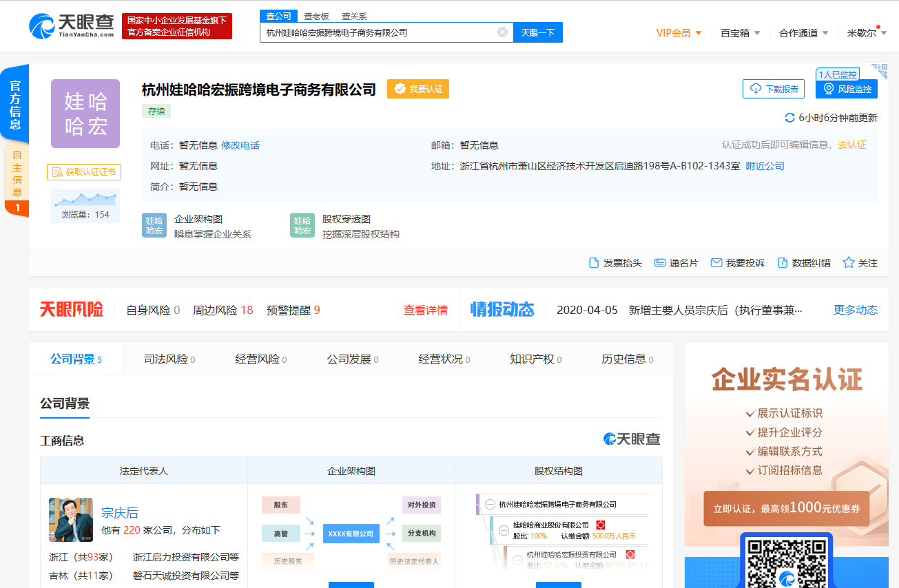Select the 查公司 search tab
899x588 pixels.
tap(279, 16)
